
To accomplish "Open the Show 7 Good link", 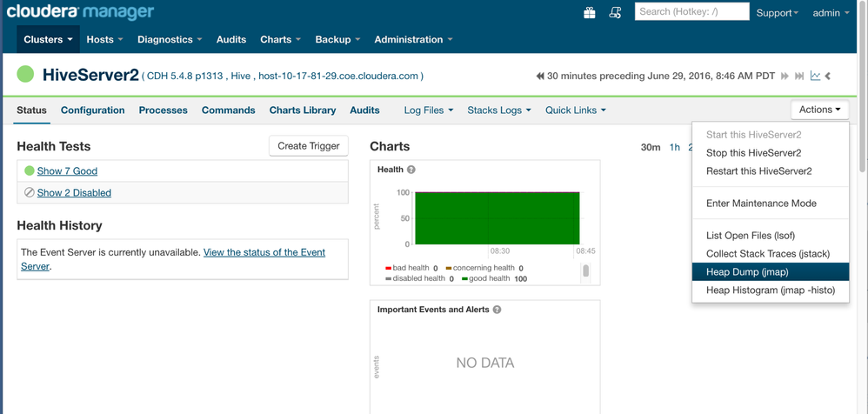I will tap(67, 171).
